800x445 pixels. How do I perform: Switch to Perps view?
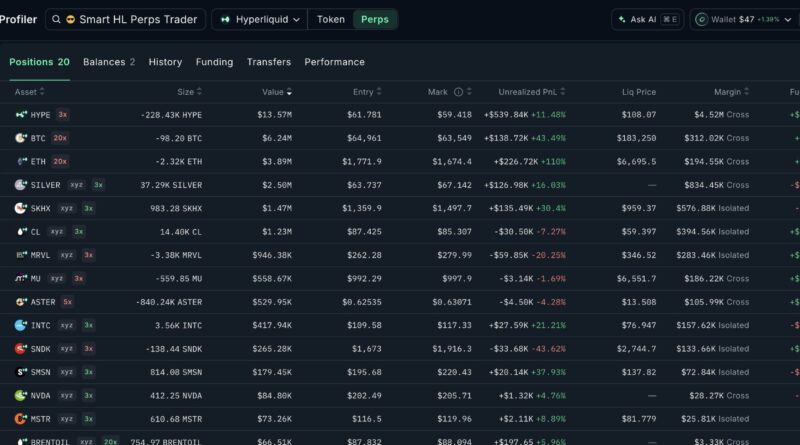tap(374, 19)
